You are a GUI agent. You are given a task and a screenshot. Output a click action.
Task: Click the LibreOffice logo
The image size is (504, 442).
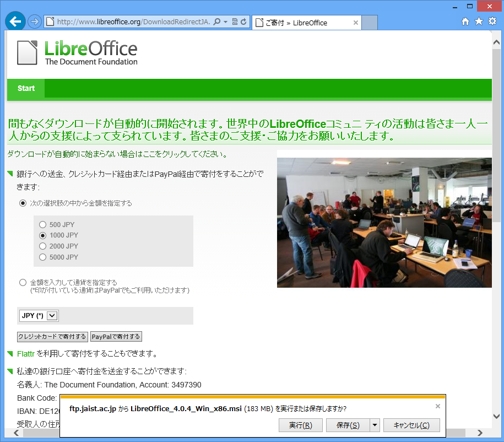click(x=77, y=53)
